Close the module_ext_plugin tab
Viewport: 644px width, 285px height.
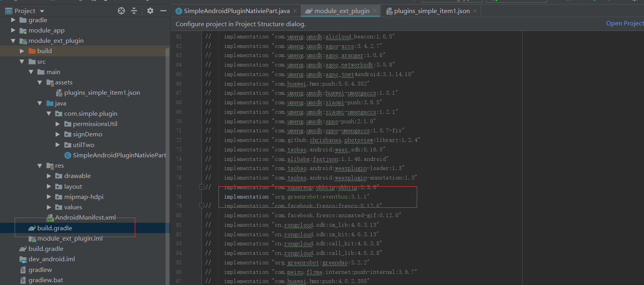click(375, 11)
